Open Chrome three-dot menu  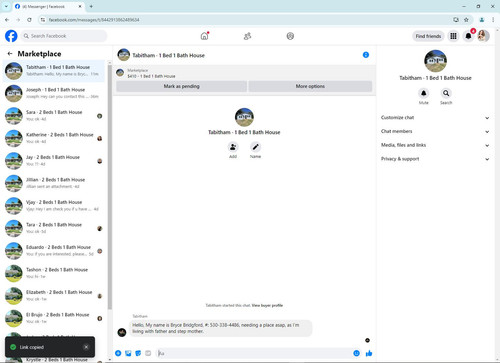click(x=493, y=20)
